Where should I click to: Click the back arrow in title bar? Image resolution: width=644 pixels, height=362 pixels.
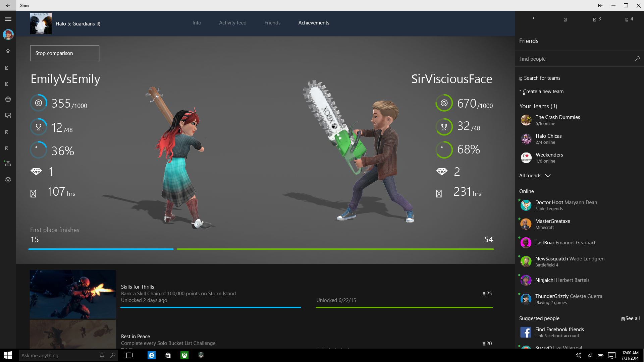(x=8, y=5)
